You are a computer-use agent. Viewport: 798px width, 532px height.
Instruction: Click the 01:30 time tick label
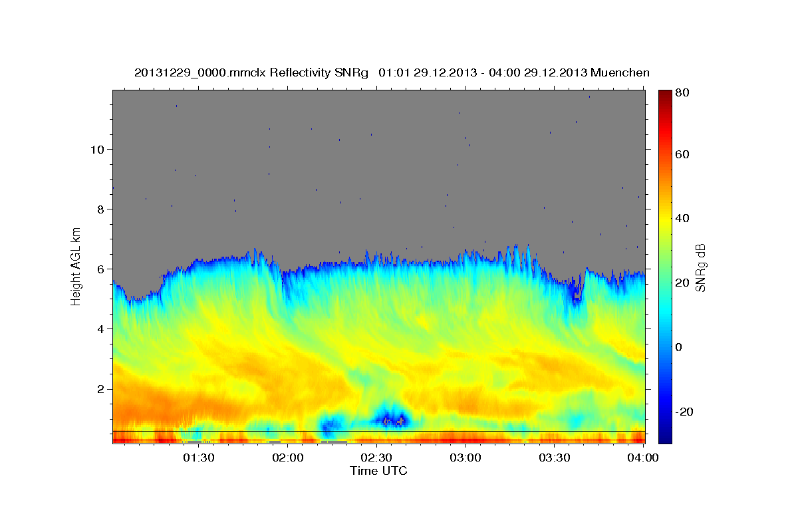click(198, 458)
